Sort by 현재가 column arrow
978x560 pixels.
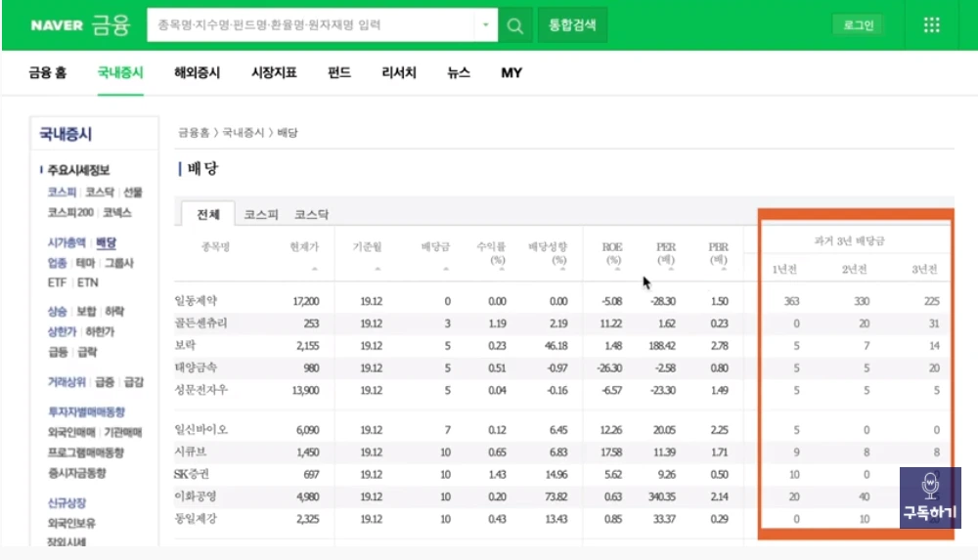pos(314,269)
